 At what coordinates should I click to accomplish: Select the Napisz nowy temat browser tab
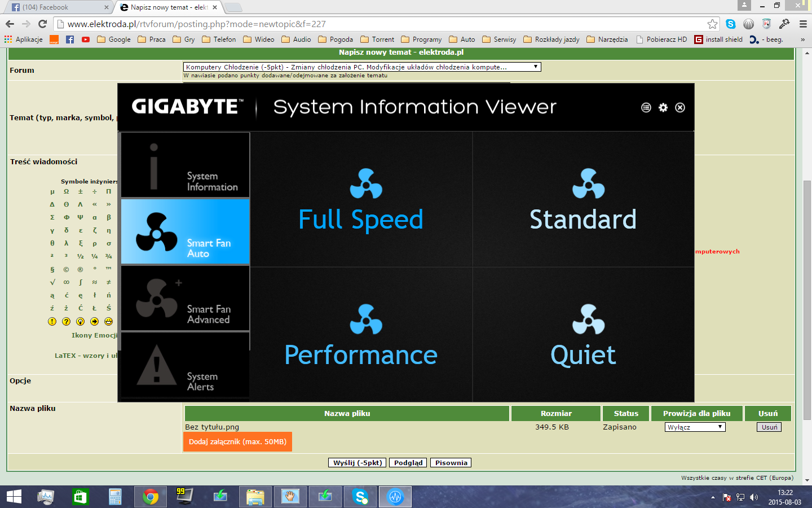point(169,7)
